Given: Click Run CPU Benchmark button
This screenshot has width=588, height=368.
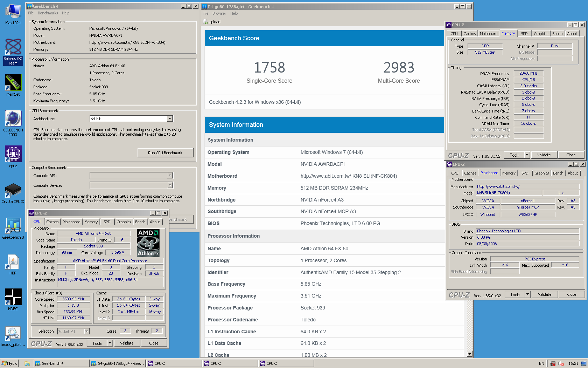Looking at the screenshot, I should coord(165,153).
